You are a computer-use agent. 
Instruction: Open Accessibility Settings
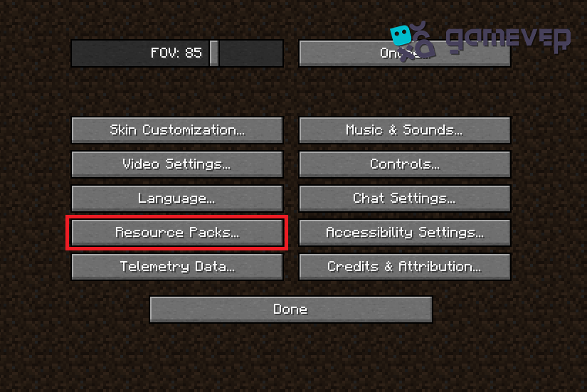(x=405, y=233)
